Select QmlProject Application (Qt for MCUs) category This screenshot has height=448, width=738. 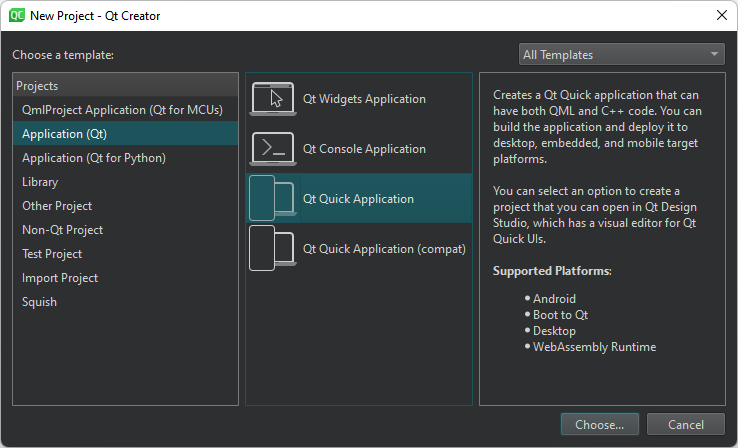click(x=122, y=110)
